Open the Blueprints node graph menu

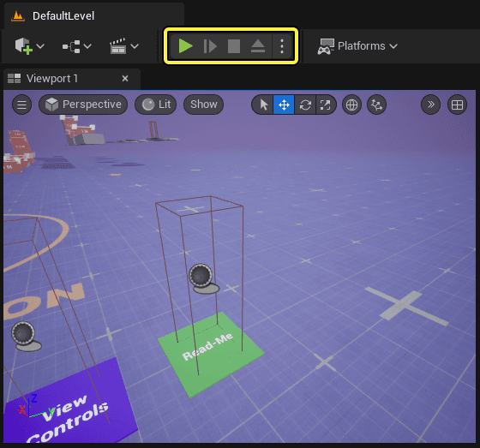click(x=71, y=46)
